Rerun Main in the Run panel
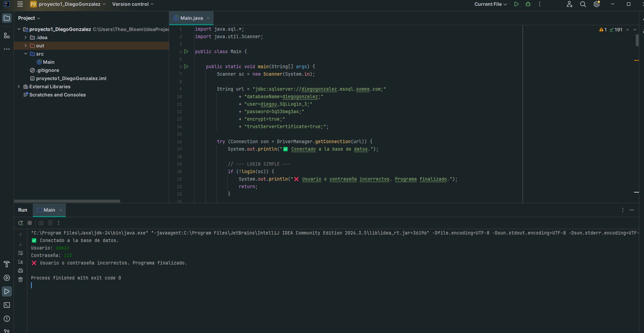 [x=20, y=223]
